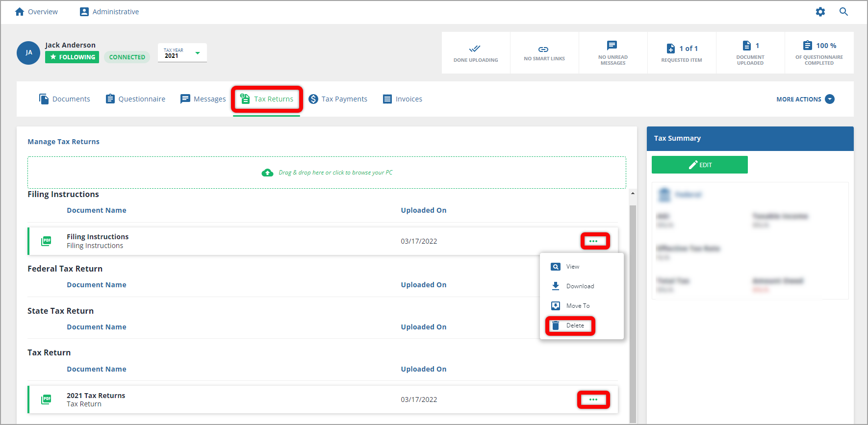
Task: Switch to the Tax Payments tab
Action: [x=338, y=99]
